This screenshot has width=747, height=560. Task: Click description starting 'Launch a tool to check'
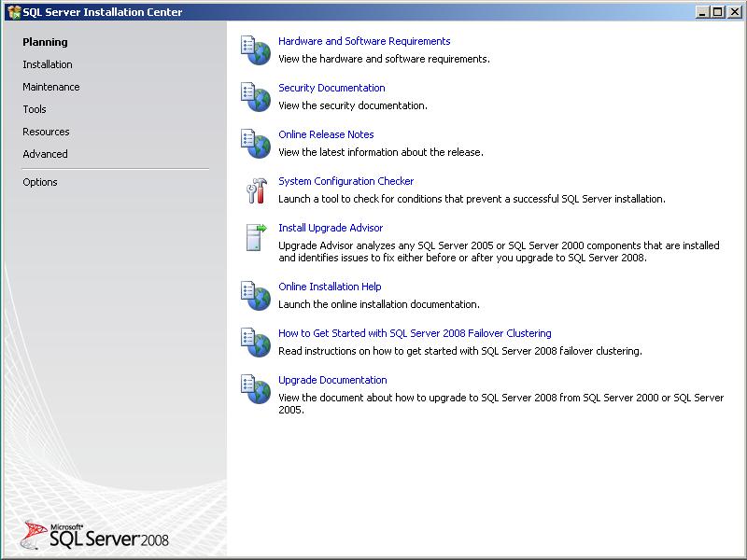tap(472, 199)
